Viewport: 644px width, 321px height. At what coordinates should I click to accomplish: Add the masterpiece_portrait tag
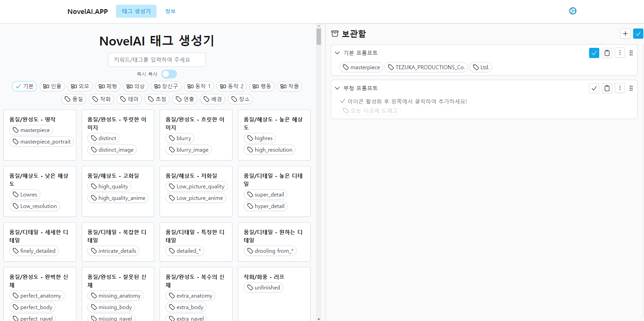point(41,141)
